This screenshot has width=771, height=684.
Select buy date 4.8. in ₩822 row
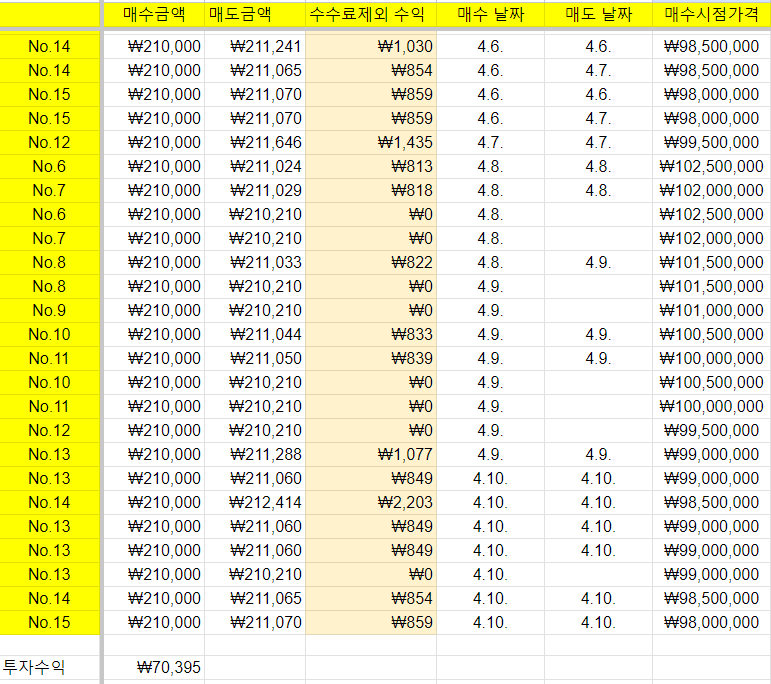(490, 263)
